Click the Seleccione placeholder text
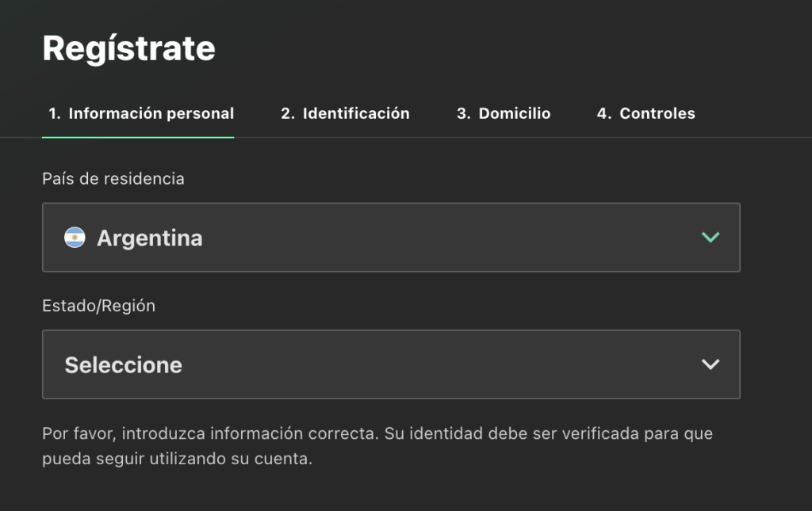The width and height of the screenshot is (812, 511). pos(123,364)
